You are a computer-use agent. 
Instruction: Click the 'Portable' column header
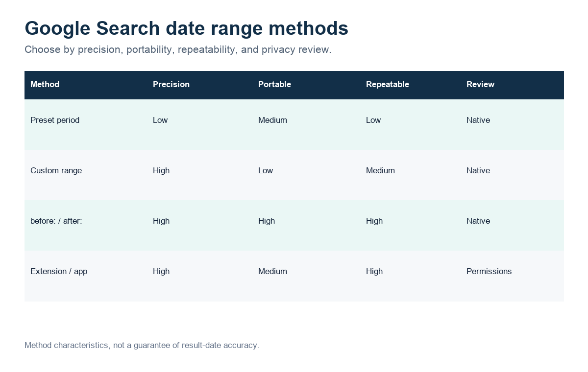(274, 84)
